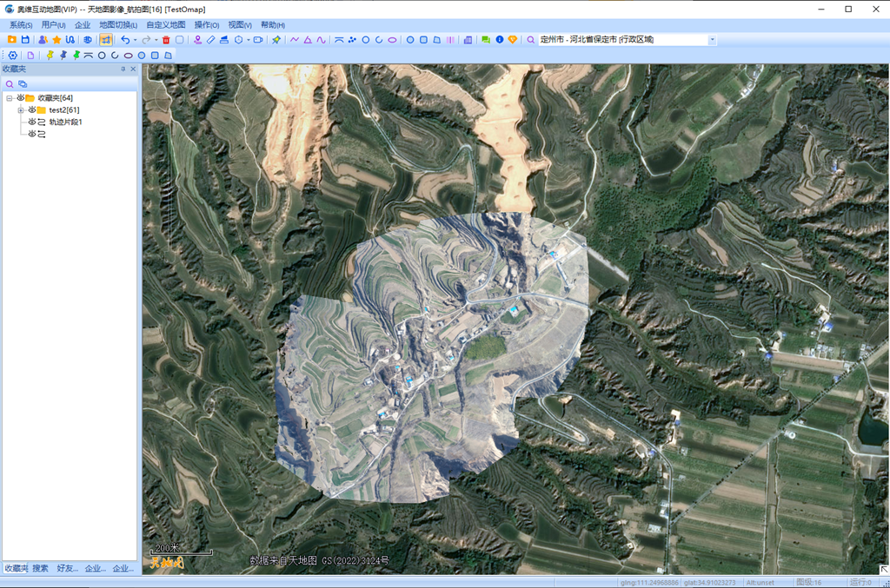The width and height of the screenshot is (890, 588).
Task: Open the location search dropdown arrow
Action: pos(713,40)
